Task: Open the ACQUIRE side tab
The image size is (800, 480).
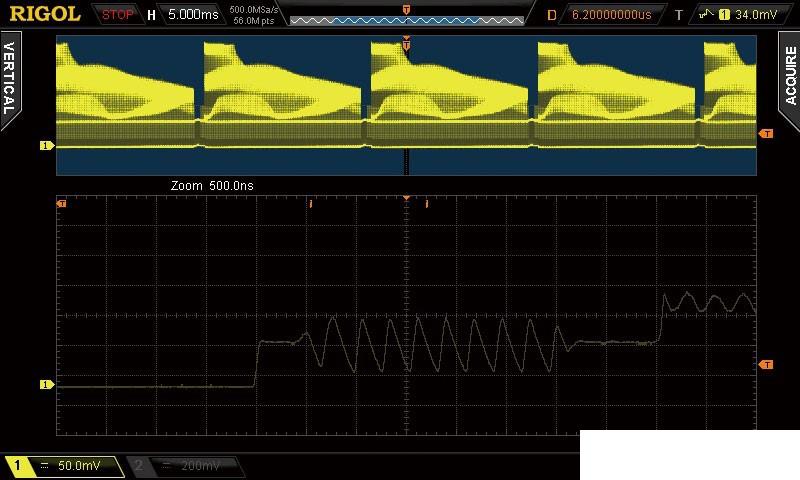Action: click(x=789, y=79)
